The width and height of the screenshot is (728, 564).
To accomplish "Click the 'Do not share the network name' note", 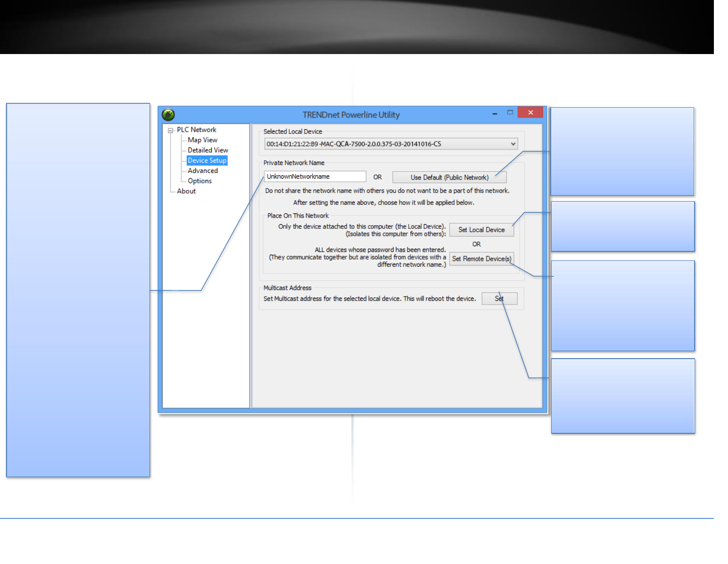I will coord(387,191).
